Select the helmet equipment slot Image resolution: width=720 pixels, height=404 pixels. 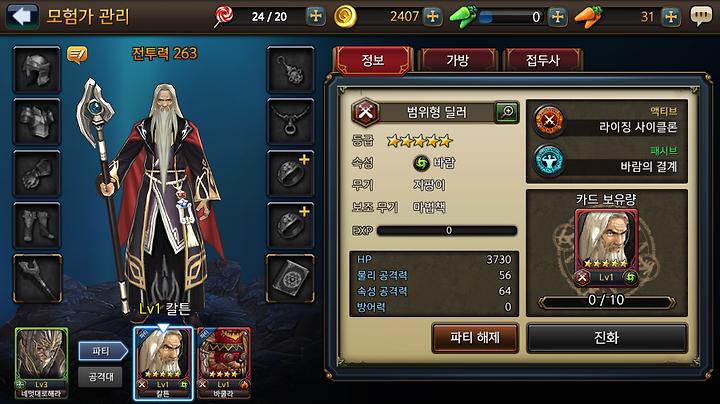click(x=37, y=70)
